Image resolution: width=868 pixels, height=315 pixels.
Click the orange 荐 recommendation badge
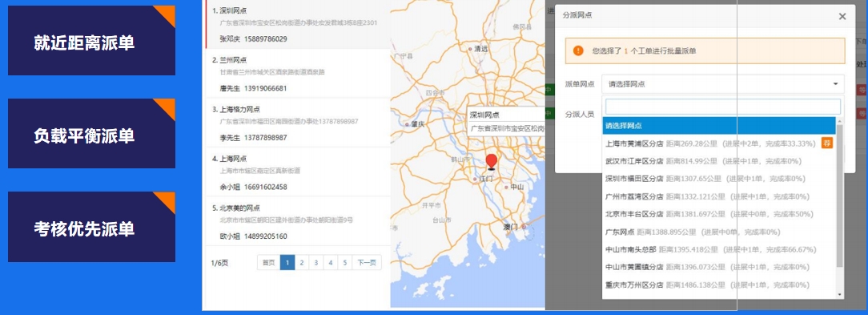827,143
